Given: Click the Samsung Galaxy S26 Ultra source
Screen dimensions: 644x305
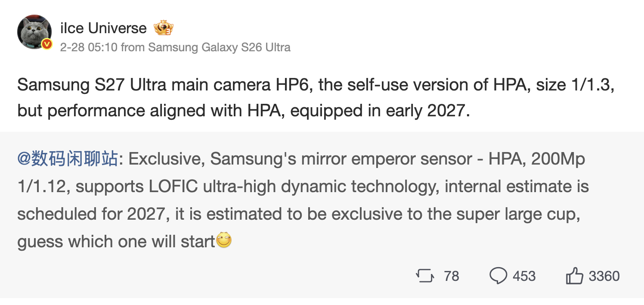Looking at the screenshot, I should click(x=219, y=47).
